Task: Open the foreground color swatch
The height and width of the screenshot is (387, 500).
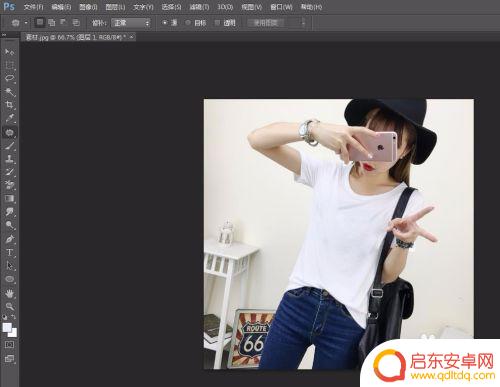Action: click(7, 327)
